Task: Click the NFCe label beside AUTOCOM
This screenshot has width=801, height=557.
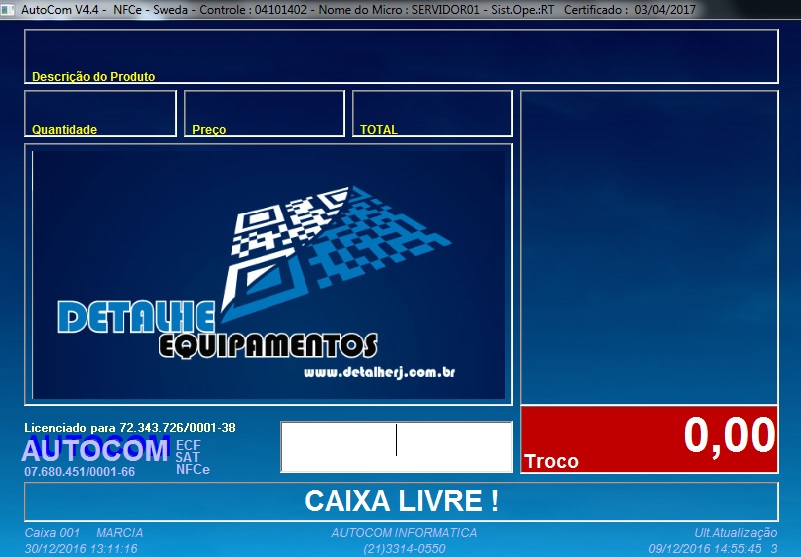Action: [x=193, y=470]
